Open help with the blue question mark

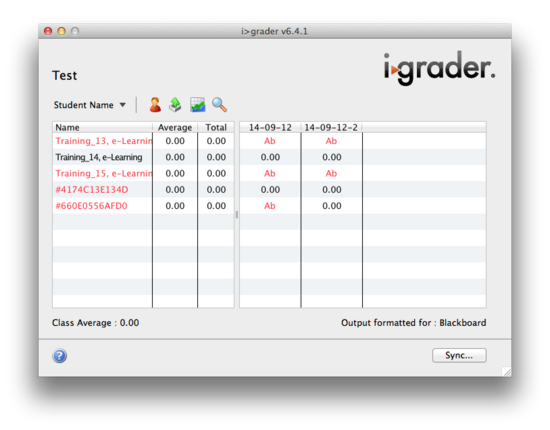(x=60, y=356)
